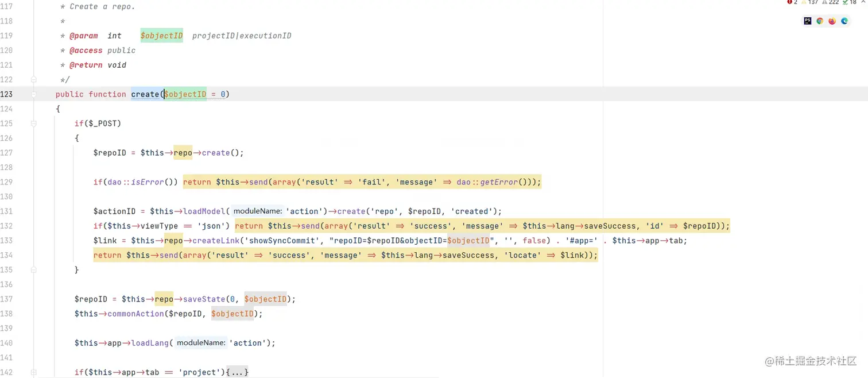This screenshot has width=868, height=378.
Task: Expand folded block marker at line 142
Action: [33, 372]
